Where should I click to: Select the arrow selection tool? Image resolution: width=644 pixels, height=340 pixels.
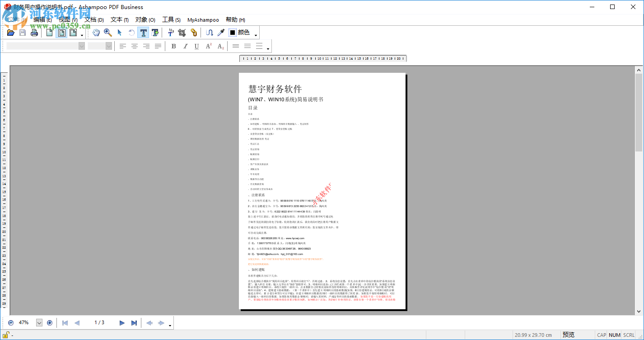(118, 33)
